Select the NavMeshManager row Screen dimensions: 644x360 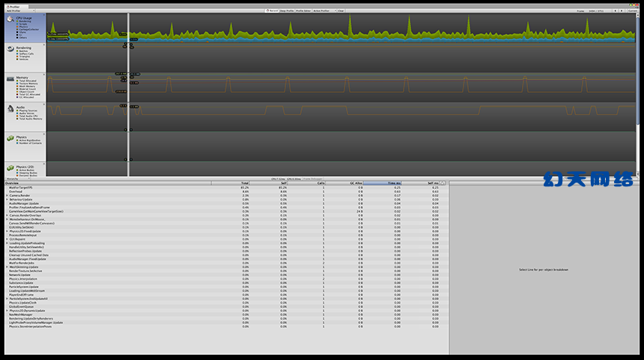[226, 315]
